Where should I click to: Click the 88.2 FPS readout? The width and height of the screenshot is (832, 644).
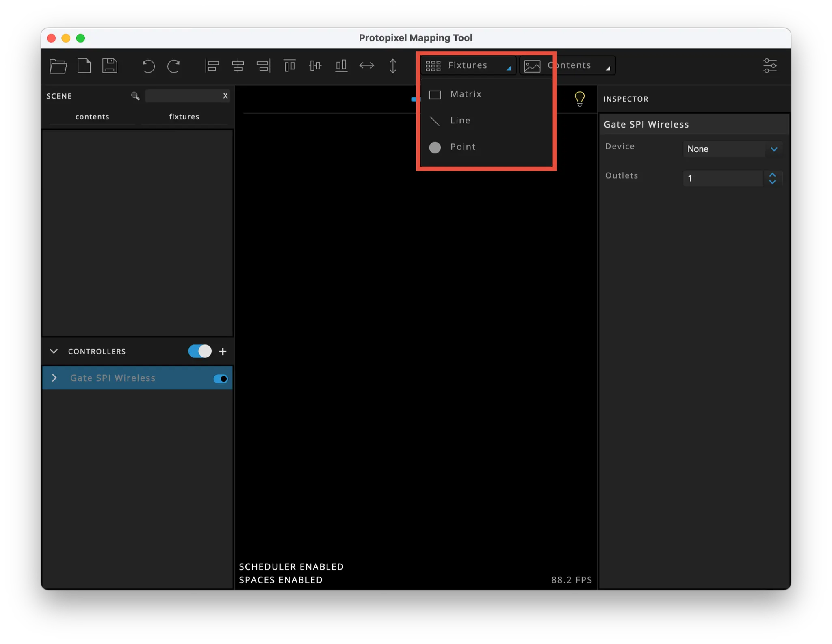coord(572,580)
